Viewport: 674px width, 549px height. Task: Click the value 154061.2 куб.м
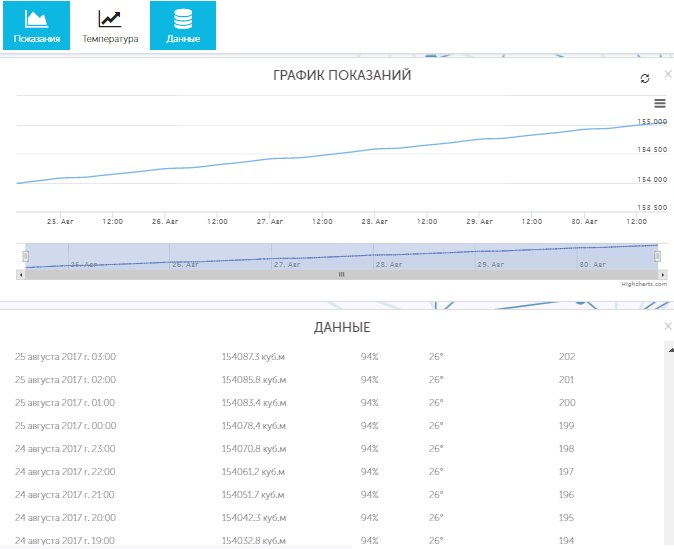pos(253,472)
